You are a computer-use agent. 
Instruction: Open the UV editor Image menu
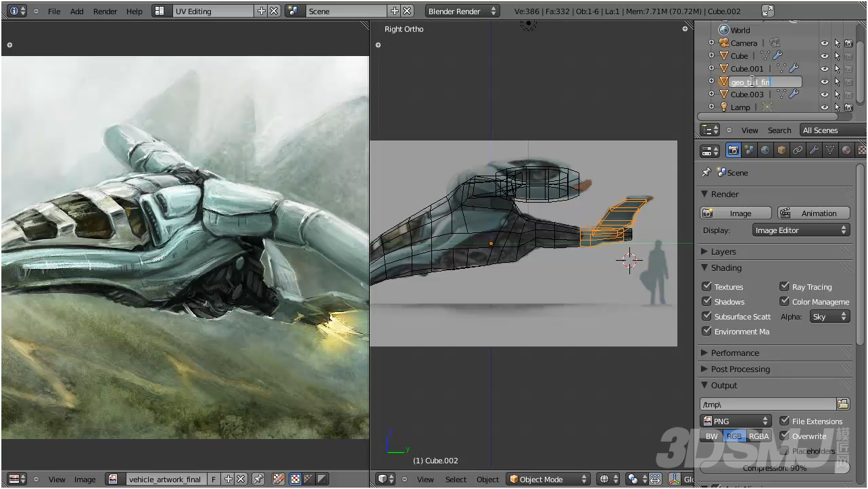pos(85,479)
